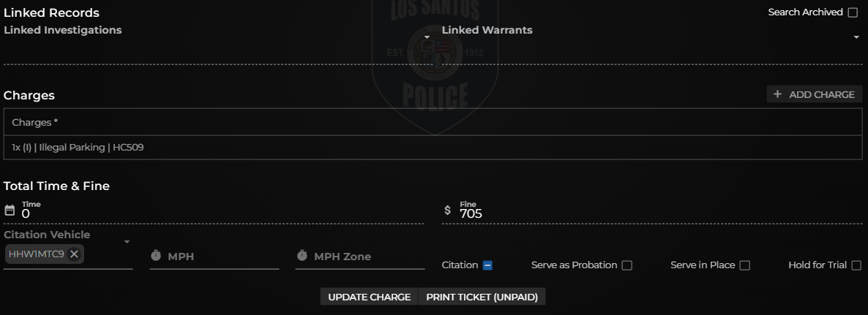The image size is (868, 315).
Task: Toggle the Search Archived checkbox
Action: [853, 12]
